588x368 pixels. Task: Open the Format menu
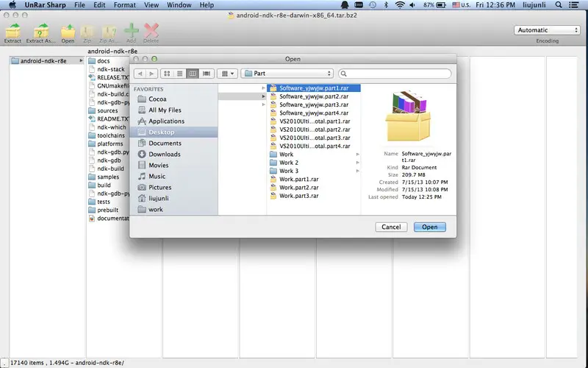pyautogui.click(x=124, y=5)
